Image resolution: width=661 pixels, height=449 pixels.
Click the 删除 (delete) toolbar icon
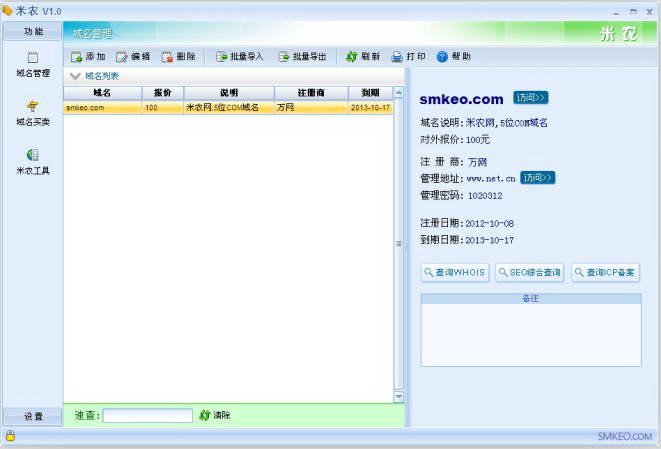pyautogui.click(x=167, y=56)
